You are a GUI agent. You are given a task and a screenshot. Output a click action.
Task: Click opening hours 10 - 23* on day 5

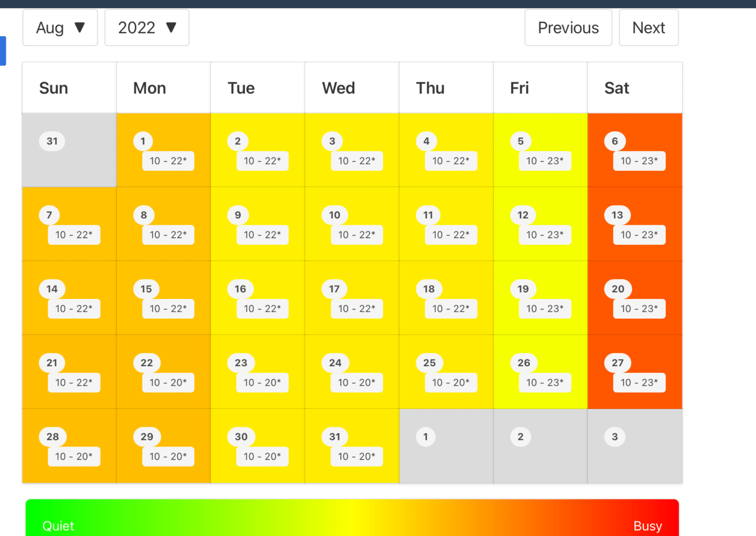pos(545,161)
